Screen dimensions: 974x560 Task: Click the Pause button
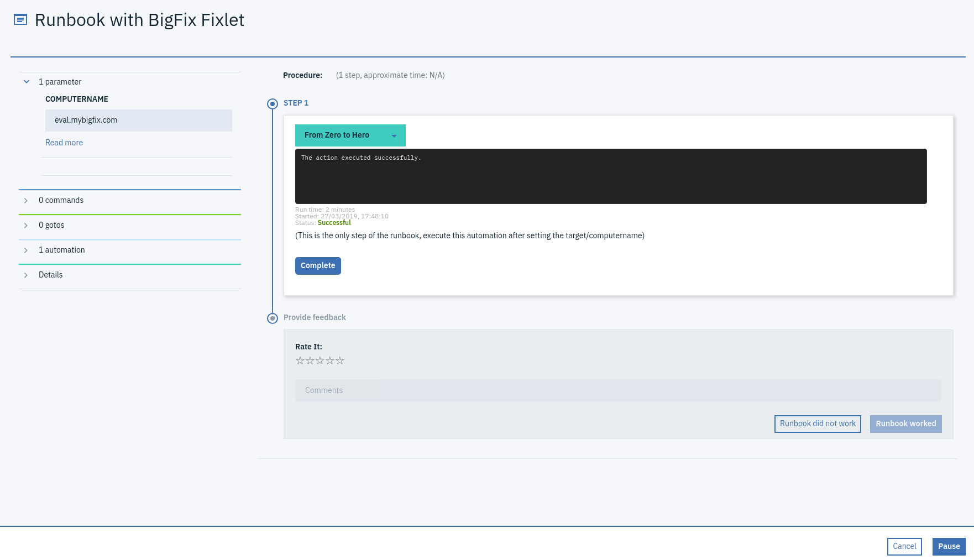point(949,546)
